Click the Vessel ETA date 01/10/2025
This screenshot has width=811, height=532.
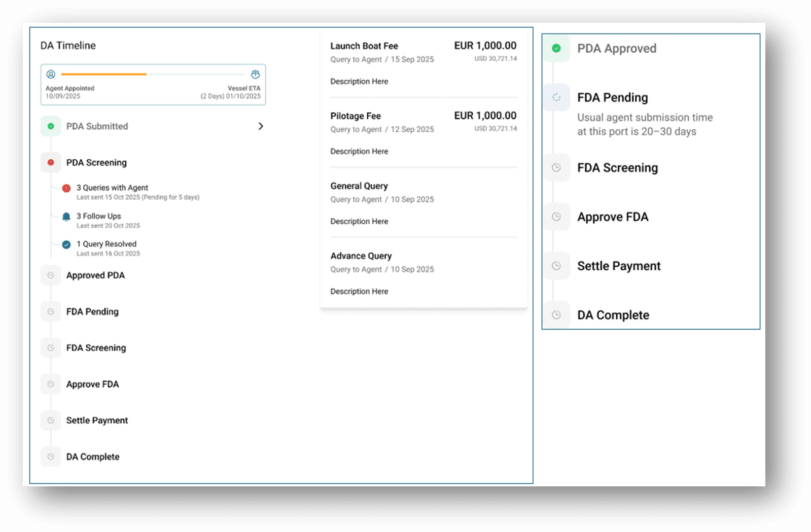[x=243, y=96]
